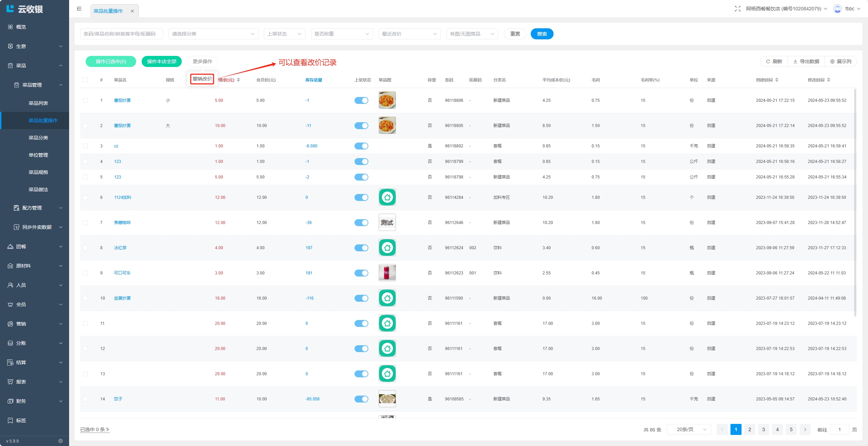868x446 pixels.
Task: Collapse the sidebar with hamburger icon
Action: [79, 9]
